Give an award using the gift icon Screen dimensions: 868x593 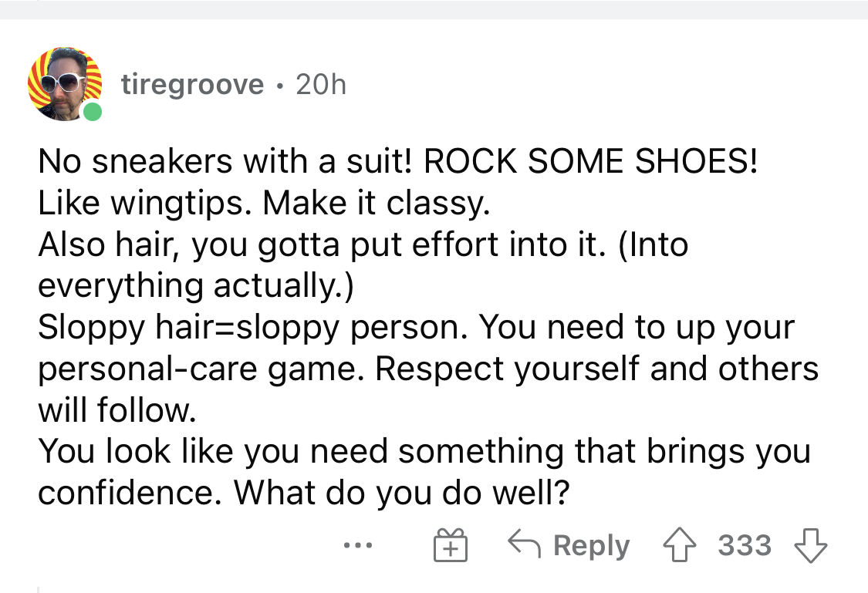(x=450, y=545)
